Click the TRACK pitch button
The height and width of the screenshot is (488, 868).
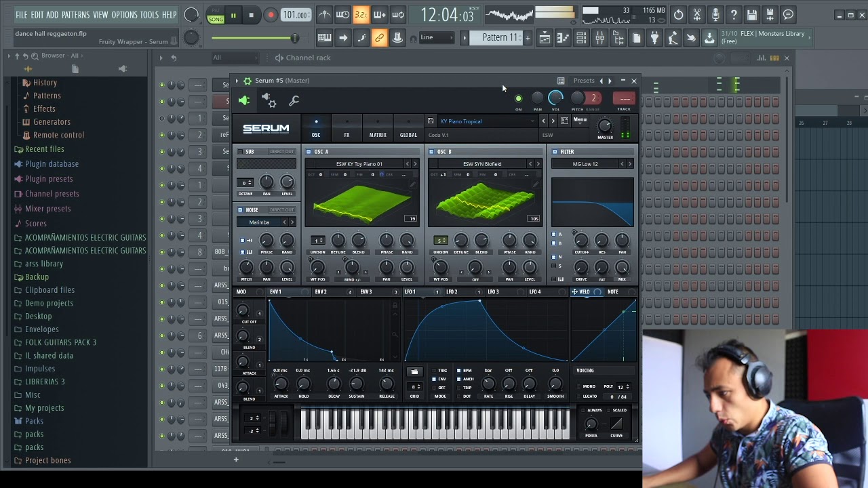pyautogui.click(x=623, y=99)
